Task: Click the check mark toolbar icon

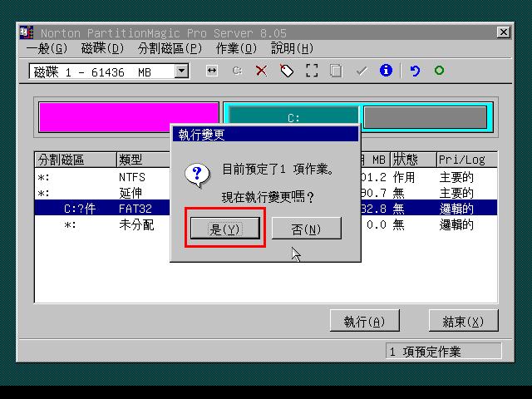Action: point(362,71)
